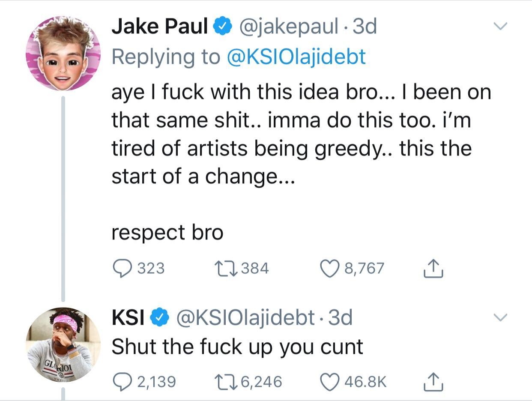Open KSI's tweet text to view thread
This screenshot has width=532, height=401.
pos(237,347)
